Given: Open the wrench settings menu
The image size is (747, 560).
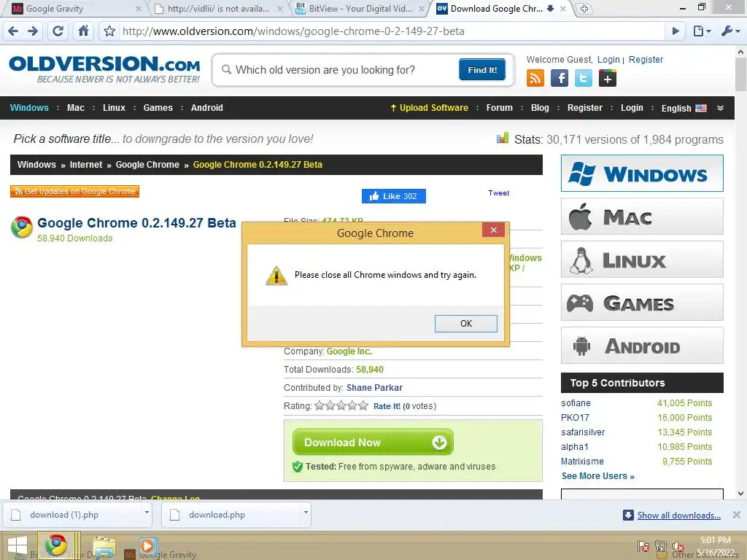Looking at the screenshot, I should [x=730, y=31].
